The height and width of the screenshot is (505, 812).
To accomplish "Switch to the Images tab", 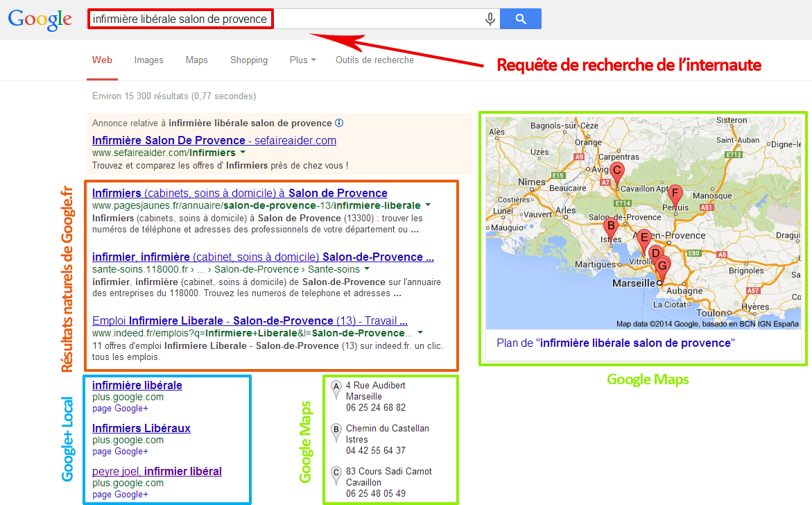I will [x=148, y=60].
